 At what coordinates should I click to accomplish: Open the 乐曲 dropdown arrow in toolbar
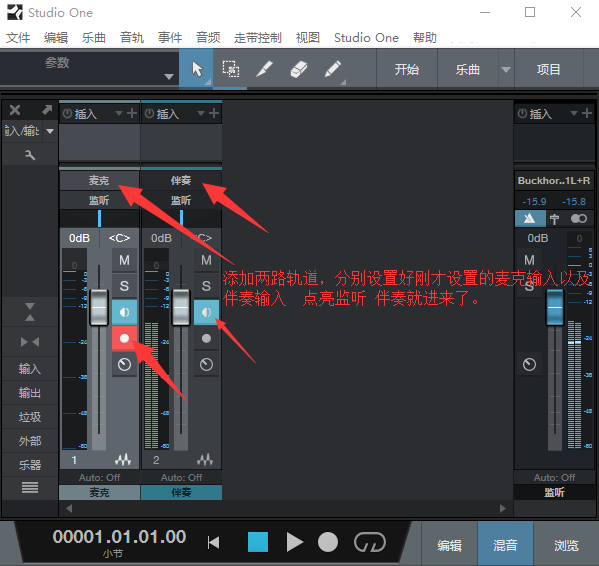pyautogui.click(x=506, y=70)
